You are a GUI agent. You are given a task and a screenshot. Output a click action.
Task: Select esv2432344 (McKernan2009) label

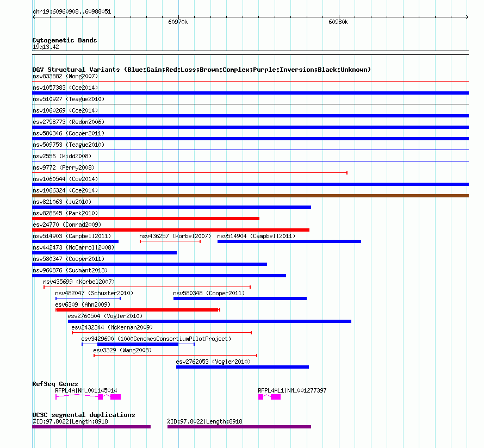coord(112,327)
